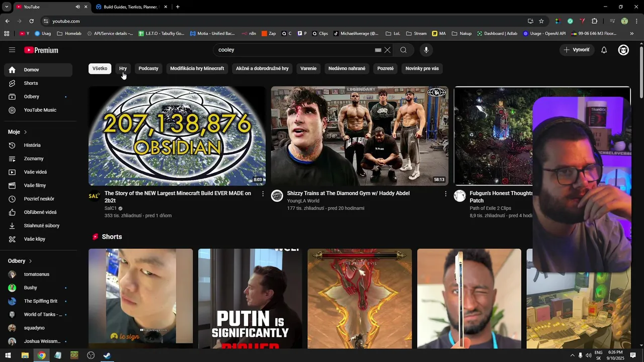The image size is (644, 362).
Task: Click the 207,138,876 Obsidian video thumbnail
Action: point(177,136)
